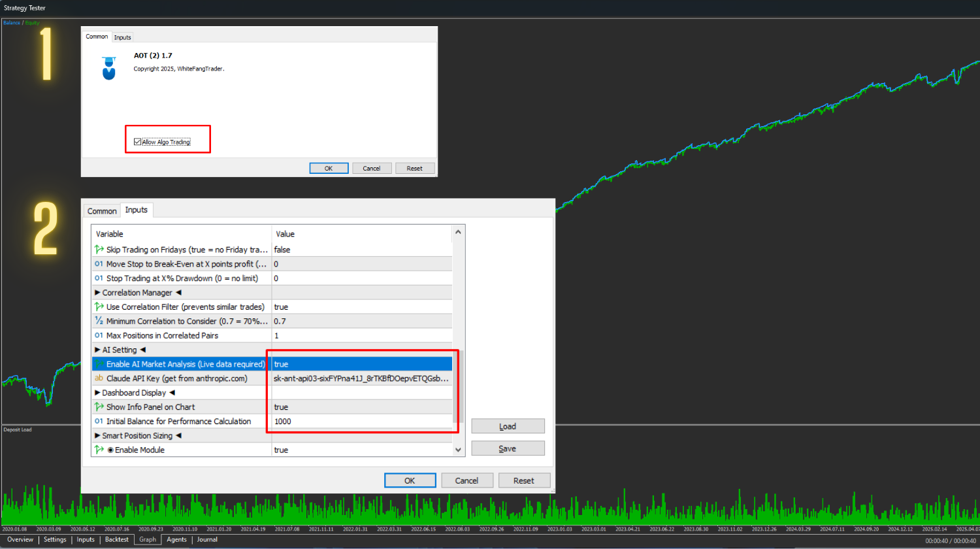Click OK in the Allow Algo Trading dialog
Image resolution: width=980 pixels, height=549 pixels.
(329, 169)
